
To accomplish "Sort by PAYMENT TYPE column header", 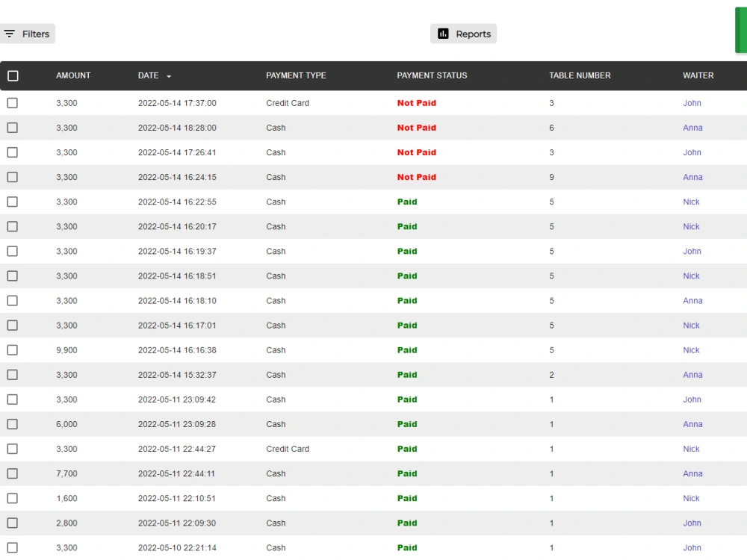I will pyautogui.click(x=296, y=75).
